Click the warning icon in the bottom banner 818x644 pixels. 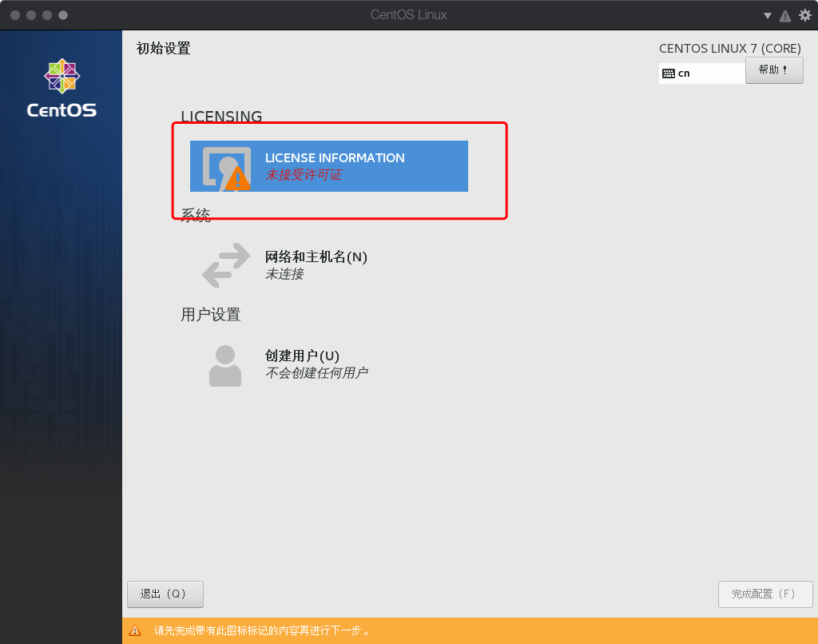[x=137, y=630]
